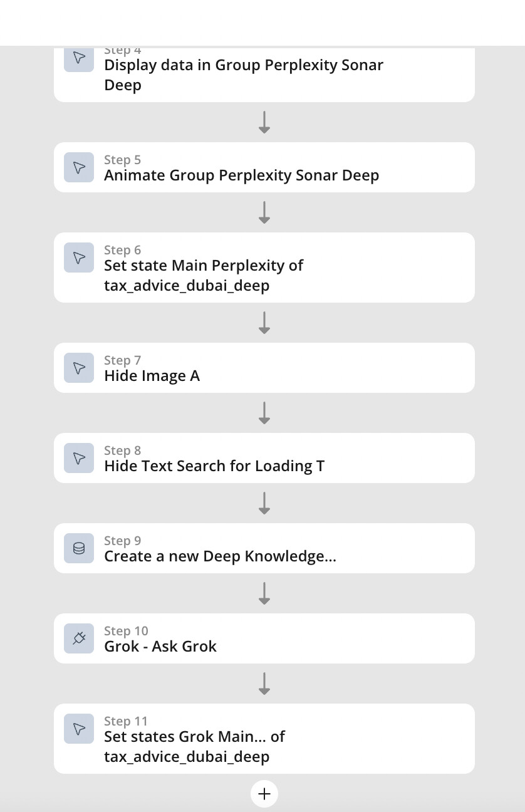Select Set states Grok Main step

(264, 739)
